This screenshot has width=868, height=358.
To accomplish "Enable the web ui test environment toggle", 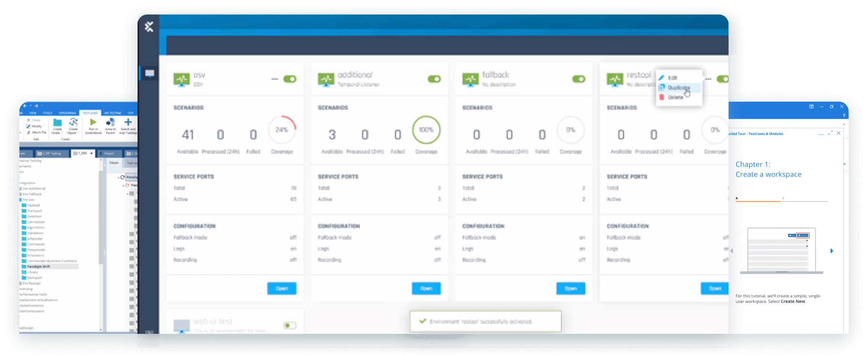I will point(290,326).
